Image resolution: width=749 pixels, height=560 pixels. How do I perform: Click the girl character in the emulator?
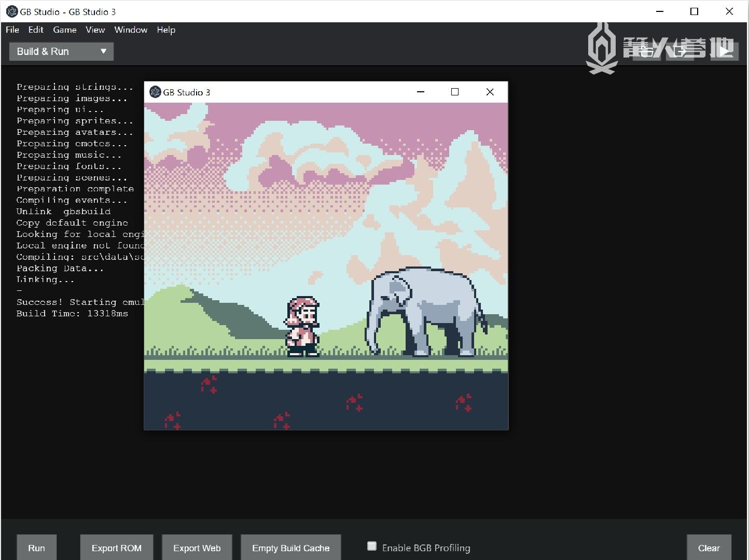click(302, 327)
